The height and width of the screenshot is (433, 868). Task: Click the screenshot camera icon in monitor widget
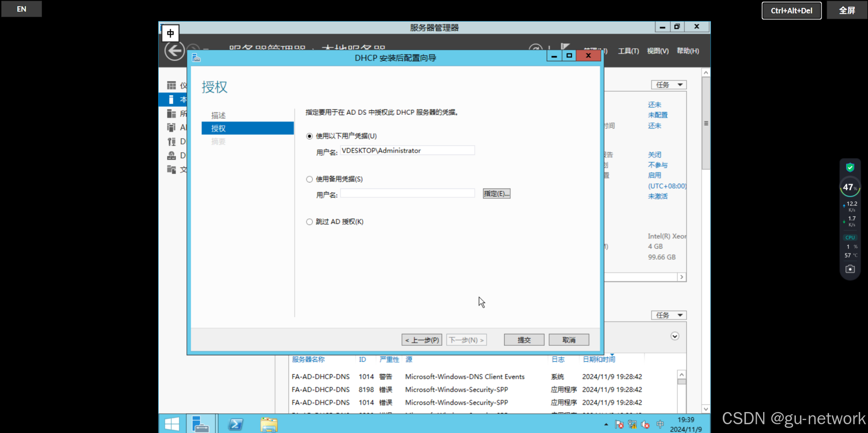[x=850, y=269]
